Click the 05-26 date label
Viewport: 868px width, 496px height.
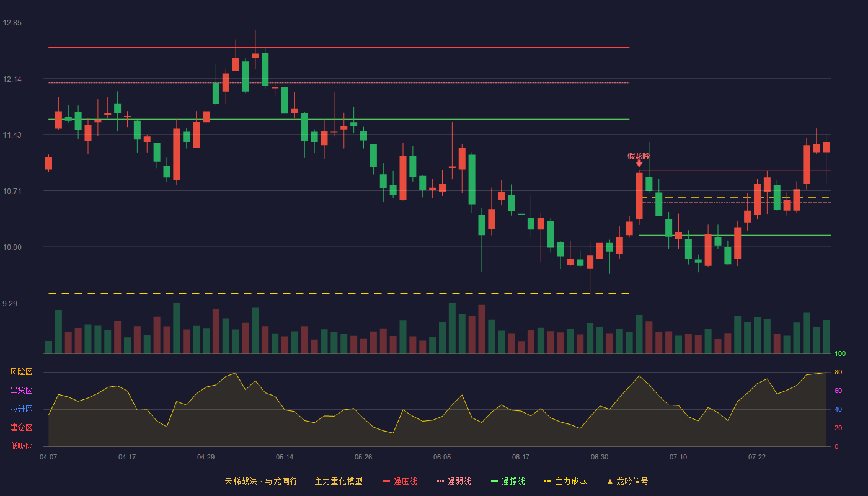[x=363, y=457]
